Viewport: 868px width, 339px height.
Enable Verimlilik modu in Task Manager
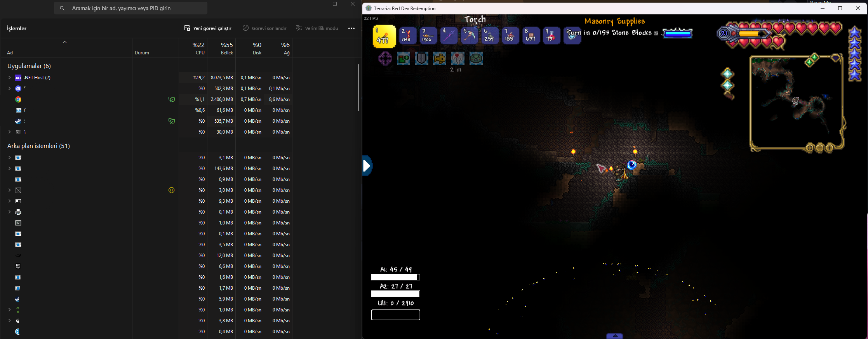point(317,28)
